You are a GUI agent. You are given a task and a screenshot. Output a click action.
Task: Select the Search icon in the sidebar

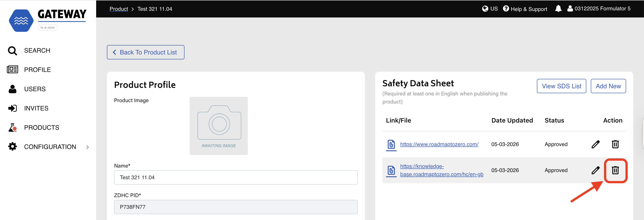coord(12,50)
